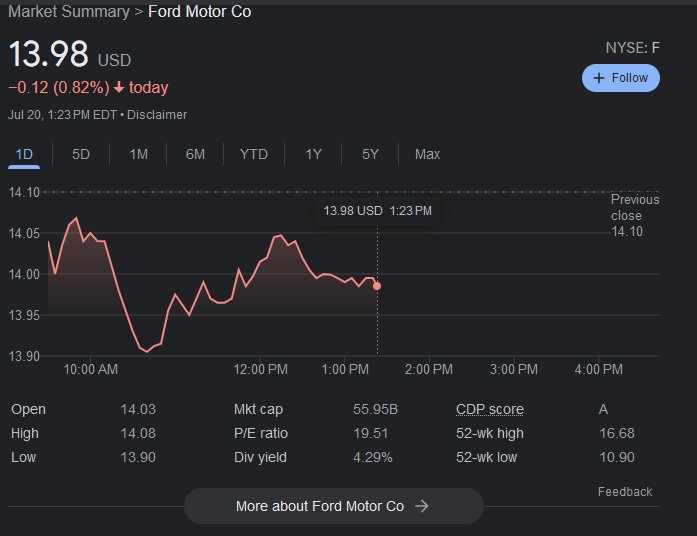This screenshot has width=697, height=536.
Task: Click the 12:00 PM axis label
Action: pyautogui.click(x=260, y=369)
